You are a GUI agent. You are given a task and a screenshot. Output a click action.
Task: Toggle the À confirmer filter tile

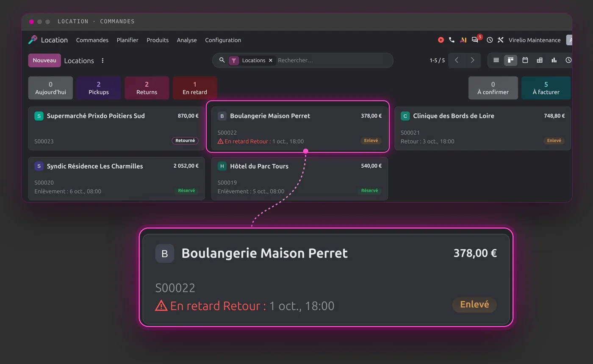[x=493, y=88]
